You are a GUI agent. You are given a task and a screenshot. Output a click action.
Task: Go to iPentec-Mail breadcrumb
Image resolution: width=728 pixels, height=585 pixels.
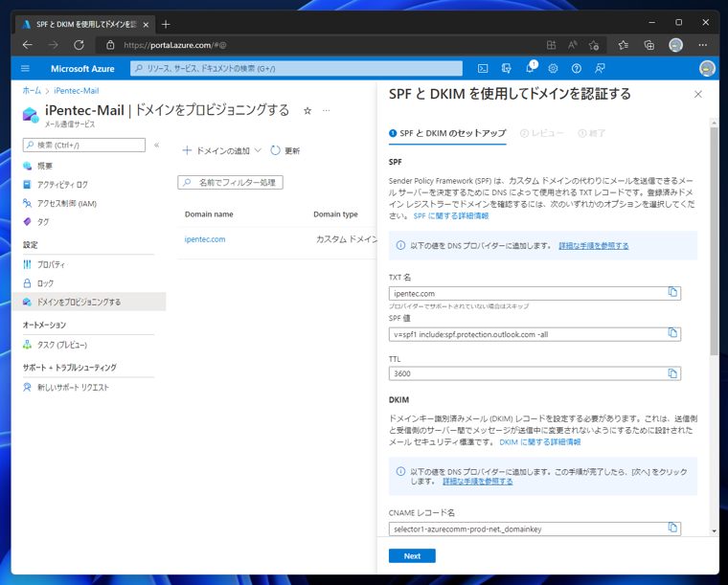click(x=76, y=91)
